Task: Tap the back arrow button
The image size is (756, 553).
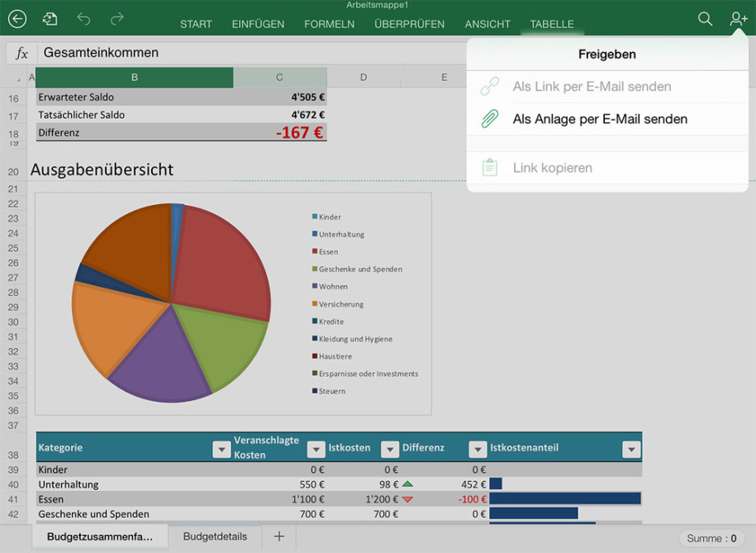Action: coord(17,19)
